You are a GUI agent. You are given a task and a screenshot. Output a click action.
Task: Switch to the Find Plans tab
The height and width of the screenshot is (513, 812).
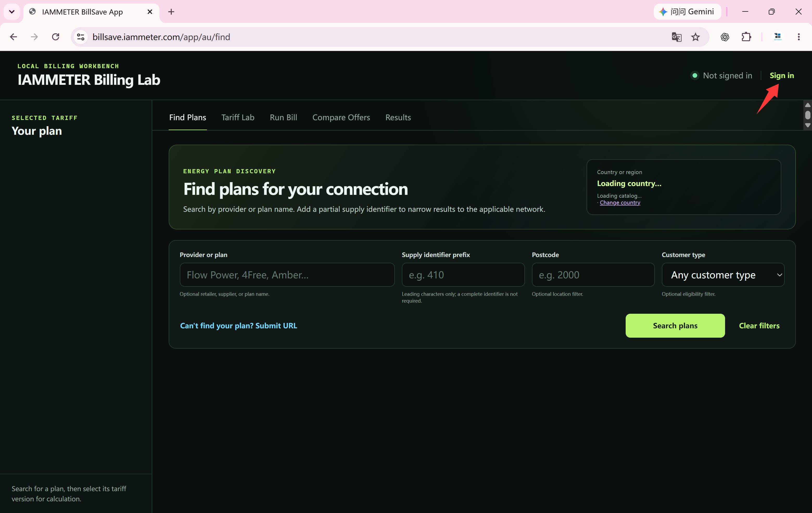[187, 117]
